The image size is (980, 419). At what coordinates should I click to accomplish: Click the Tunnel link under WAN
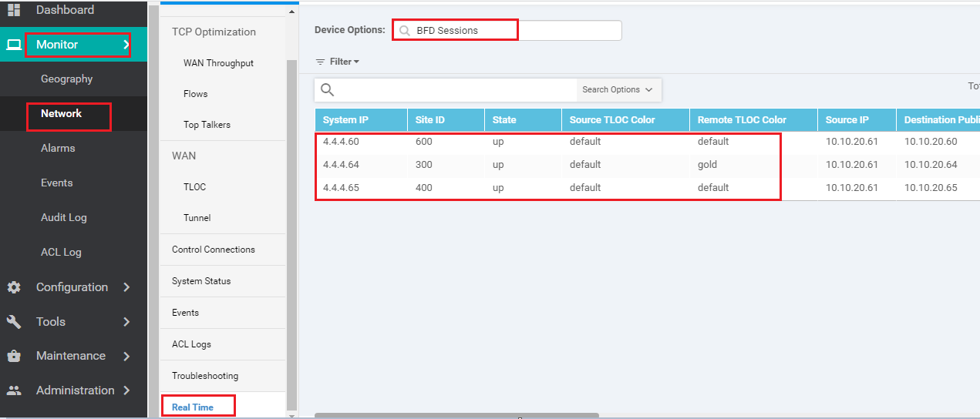tap(197, 218)
